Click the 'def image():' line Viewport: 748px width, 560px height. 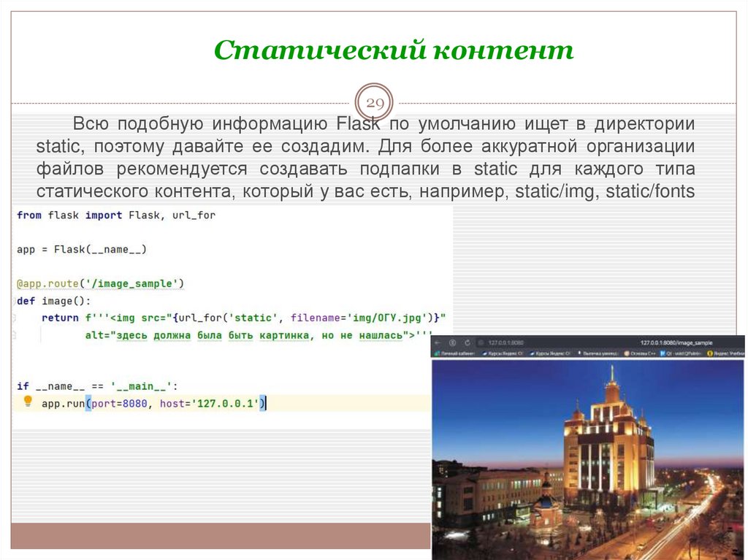53,301
